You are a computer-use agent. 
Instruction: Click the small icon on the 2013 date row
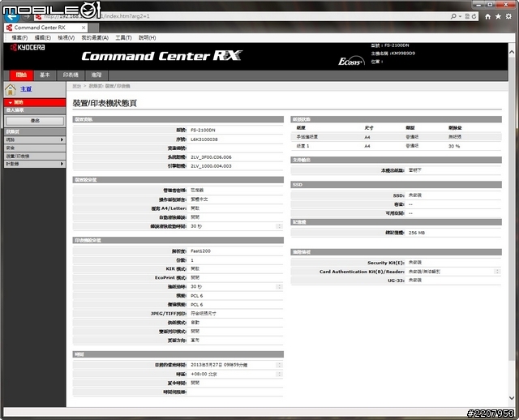(x=279, y=365)
